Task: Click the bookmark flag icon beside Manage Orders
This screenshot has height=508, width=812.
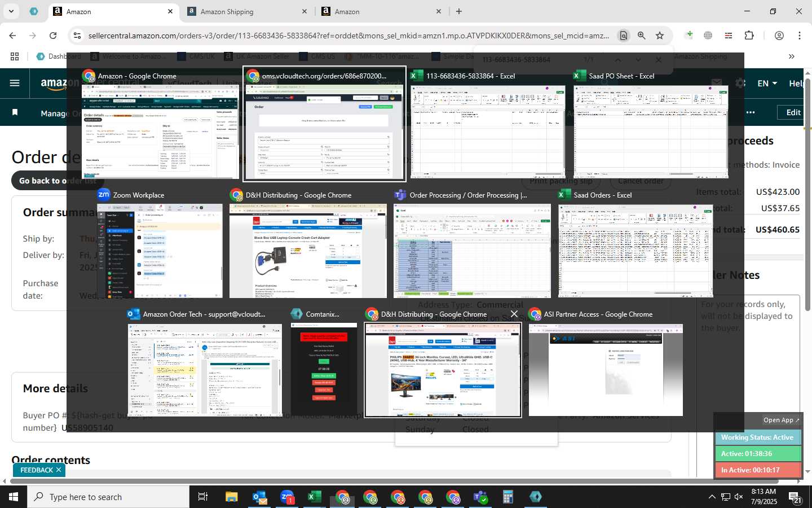Action: [15, 112]
